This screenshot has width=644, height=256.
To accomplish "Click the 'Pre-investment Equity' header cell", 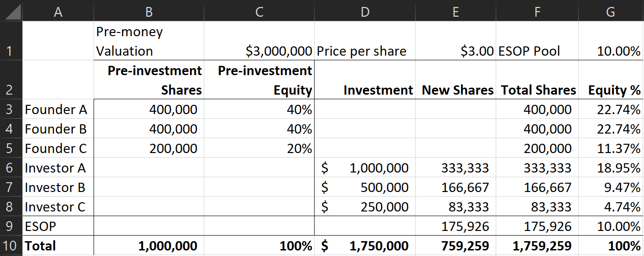I will (259, 80).
